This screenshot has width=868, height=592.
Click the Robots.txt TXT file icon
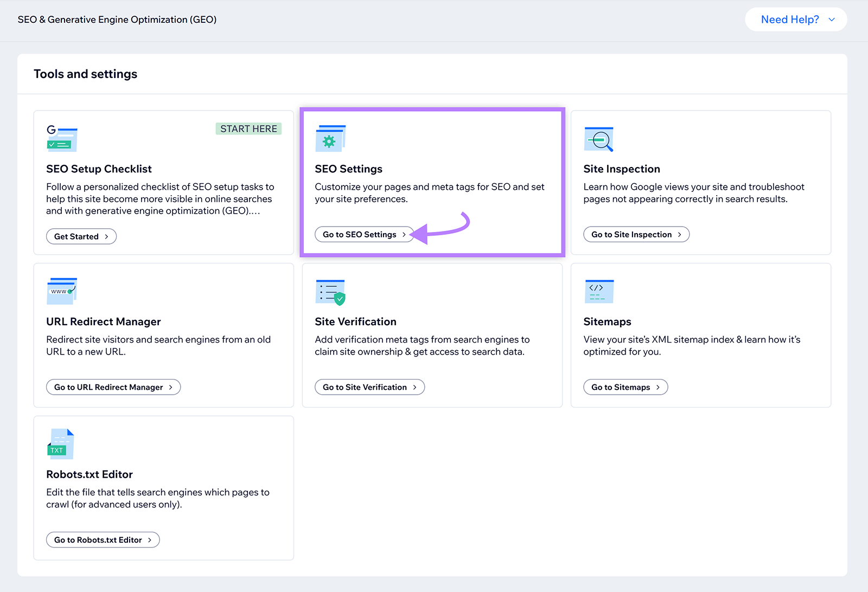click(x=60, y=443)
